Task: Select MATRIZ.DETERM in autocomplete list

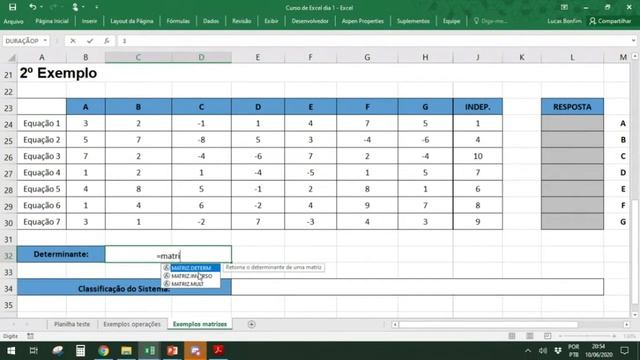Action: click(x=191, y=268)
